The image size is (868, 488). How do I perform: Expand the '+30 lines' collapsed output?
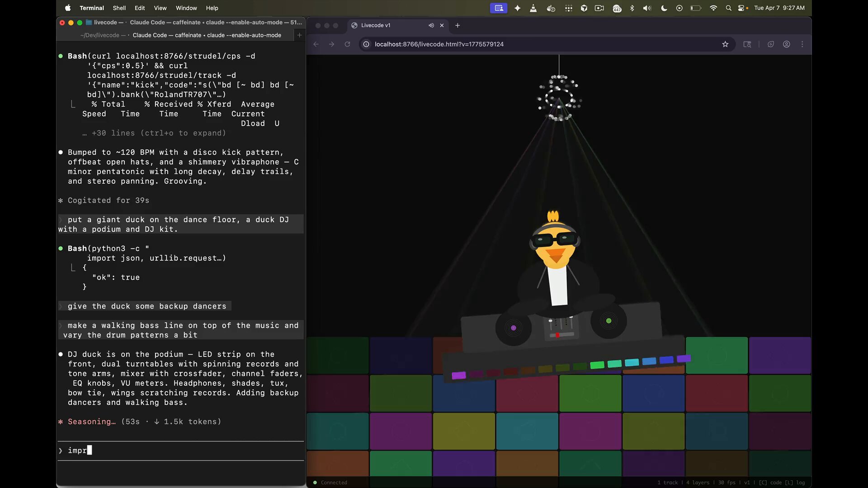pyautogui.click(x=154, y=133)
